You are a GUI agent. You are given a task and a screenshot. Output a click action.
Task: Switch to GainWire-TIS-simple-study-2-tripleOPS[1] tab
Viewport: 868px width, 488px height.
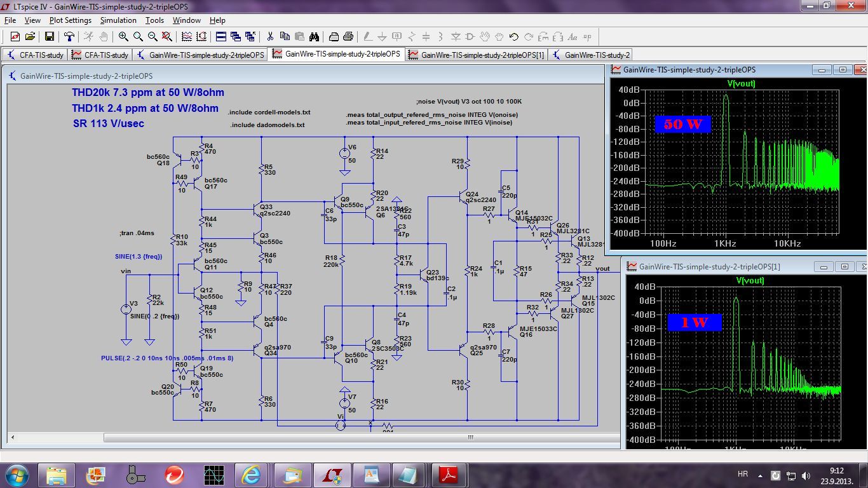[476, 55]
